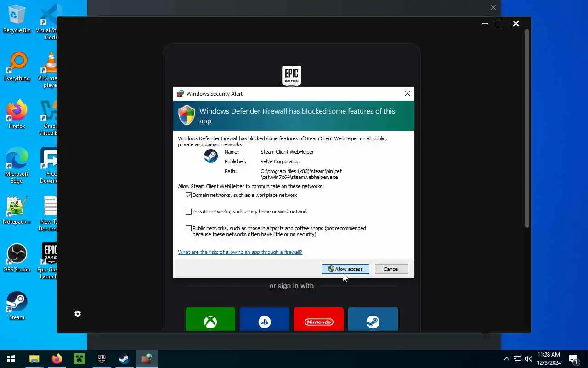Screen dimensions: 588x368
Task: Open Steam desktop shortcut
Action: coord(17,306)
